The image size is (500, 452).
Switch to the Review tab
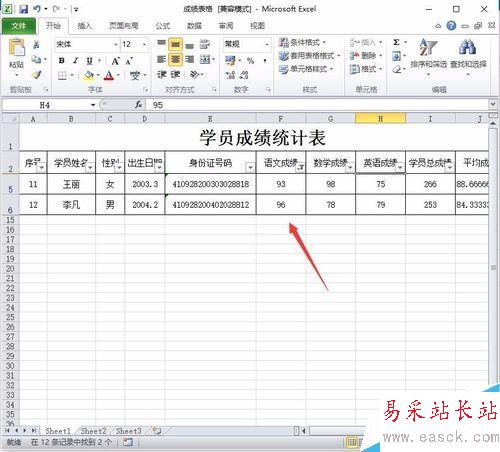[x=226, y=26]
